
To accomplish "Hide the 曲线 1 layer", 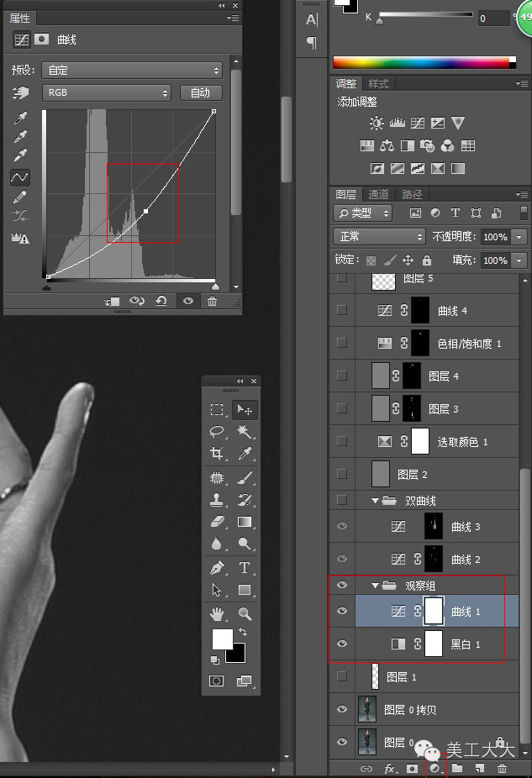I will click(x=342, y=611).
